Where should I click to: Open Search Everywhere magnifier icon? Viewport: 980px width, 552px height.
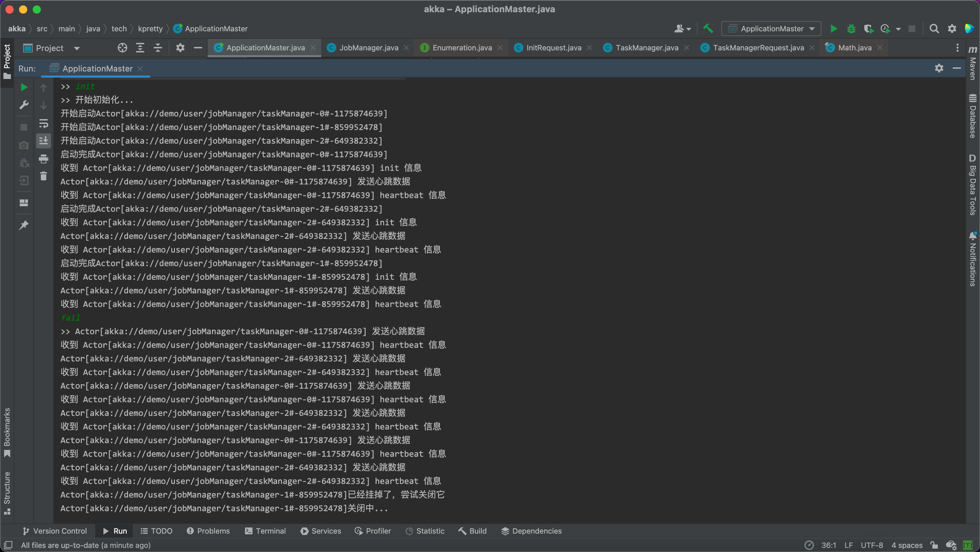pyautogui.click(x=935, y=29)
